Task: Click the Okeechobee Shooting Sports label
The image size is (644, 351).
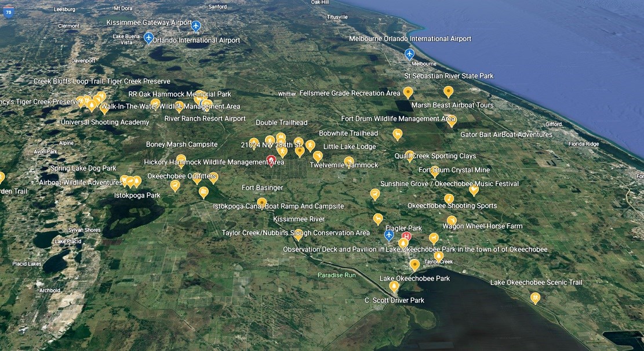Action: click(x=452, y=205)
